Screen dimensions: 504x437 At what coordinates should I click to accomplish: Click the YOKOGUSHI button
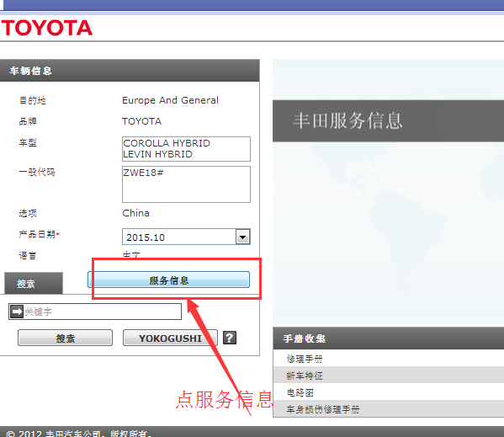click(170, 338)
